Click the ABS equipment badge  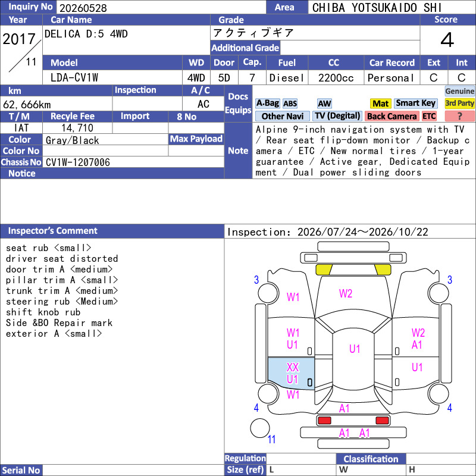(290, 104)
